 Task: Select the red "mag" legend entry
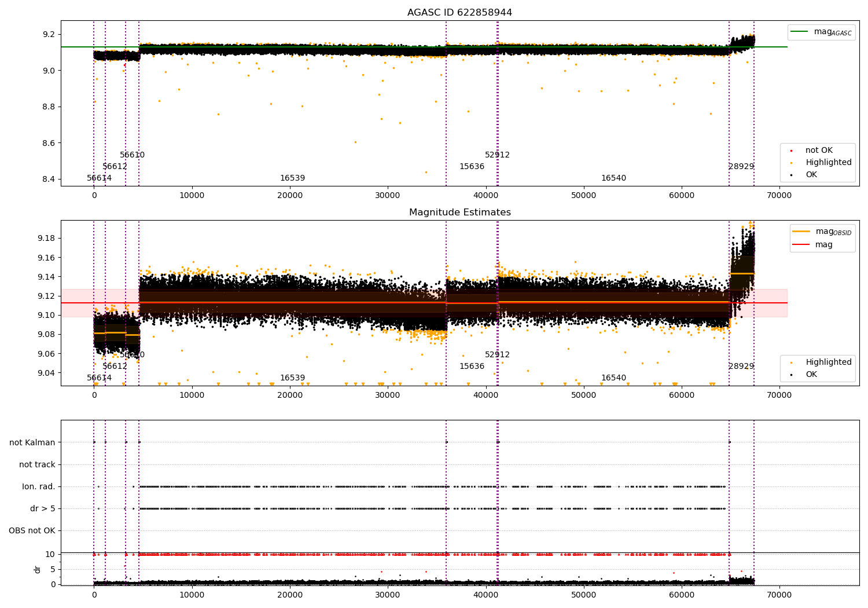(813, 245)
